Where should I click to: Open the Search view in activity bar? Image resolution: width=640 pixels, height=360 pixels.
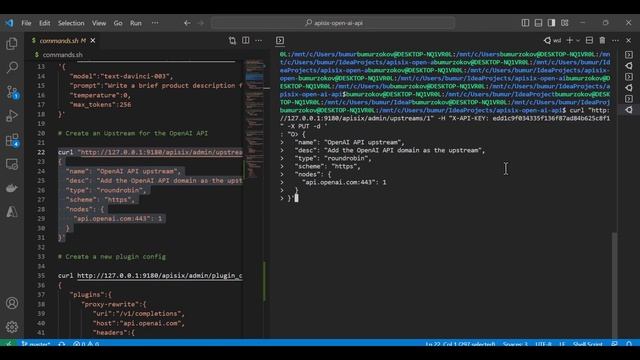pos(12,67)
